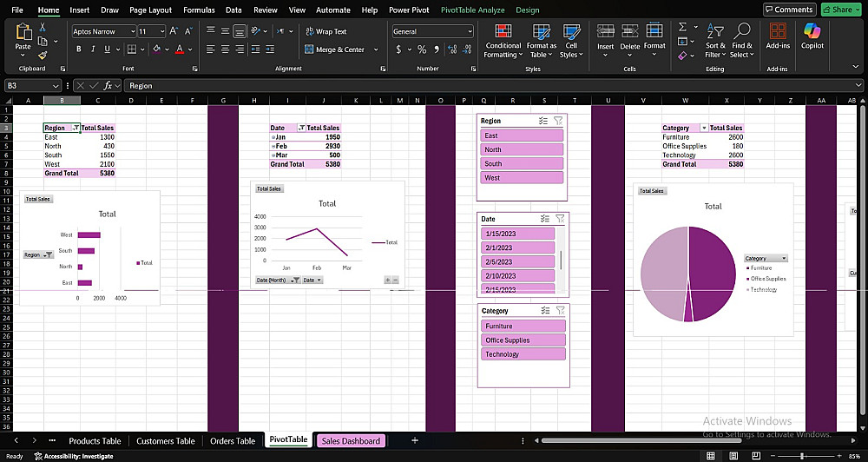Image resolution: width=868 pixels, height=462 pixels.
Task: Open the font name dropdown Aptos Narrow
Action: 132,31
